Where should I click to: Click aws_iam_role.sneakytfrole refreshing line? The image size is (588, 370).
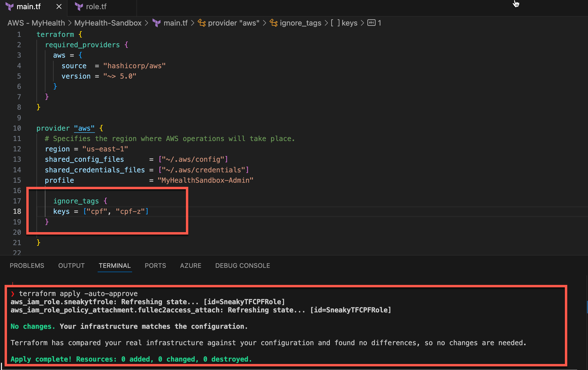(x=148, y=302)
